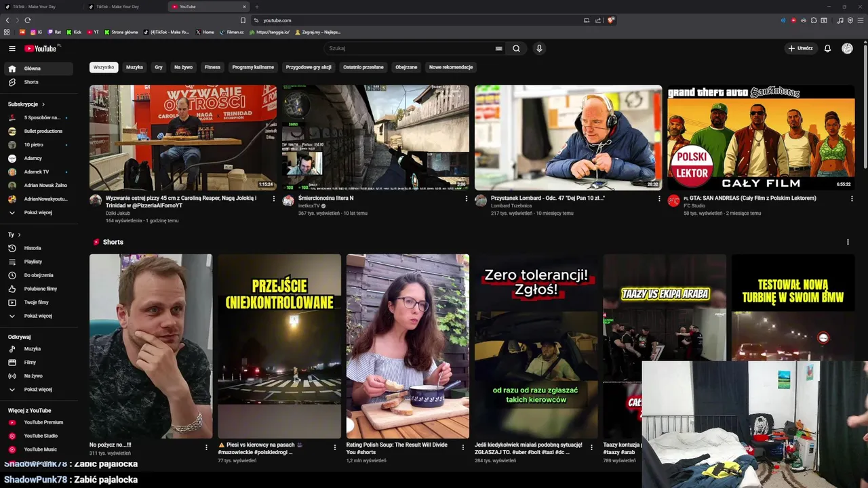Go to Główna in the sidebar
868x488 pixels.
pos(38,68)
